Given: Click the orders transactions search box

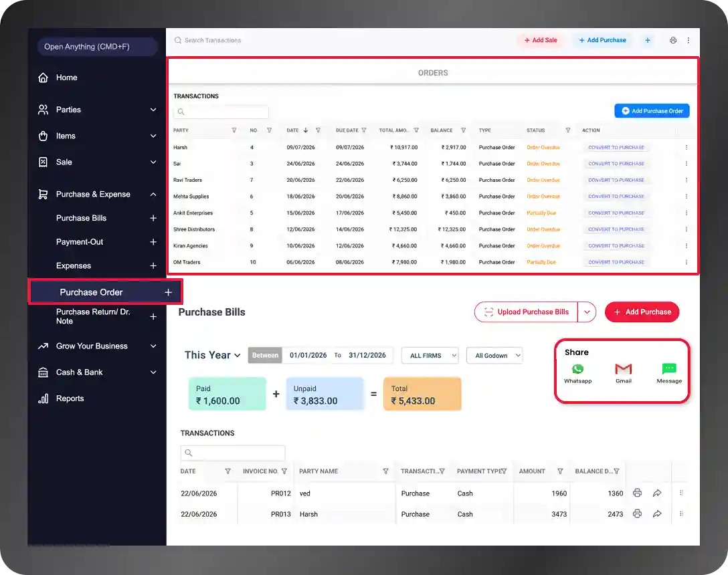Looking at the screenshot, I should pos(221,112).
